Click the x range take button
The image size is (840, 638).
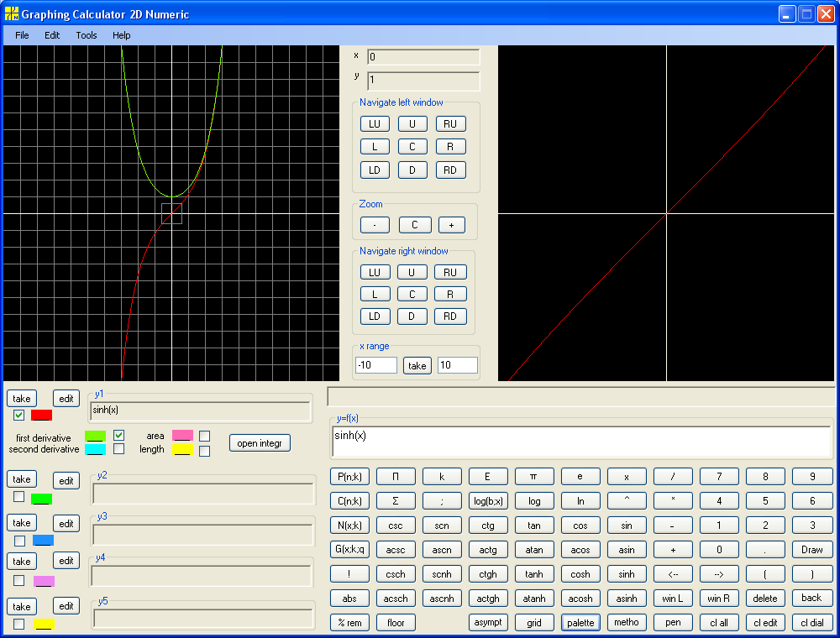tap(417, 365)
